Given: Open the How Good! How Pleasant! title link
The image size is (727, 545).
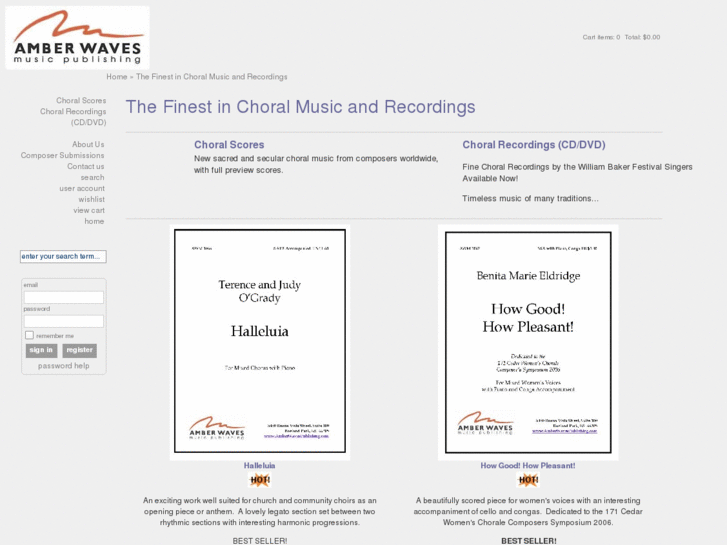Looking at the screenshot, I should 528,466.
